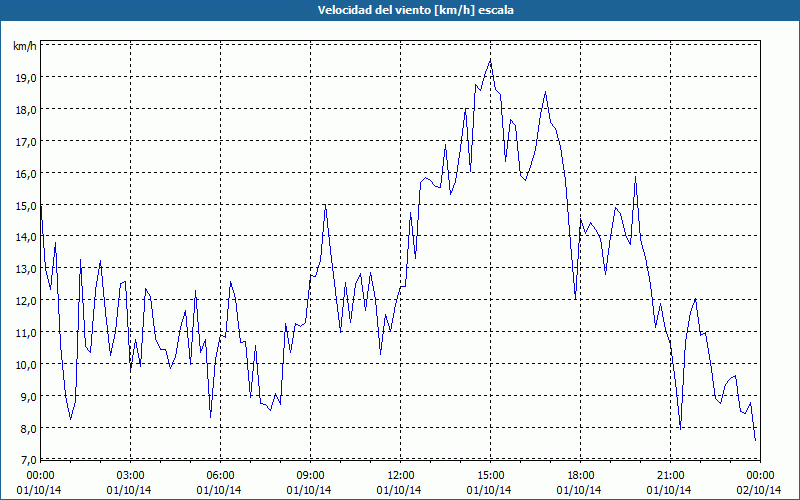800x500 pixels.
Task: Select the '17,0' y-axis label
Action: click(26, 142)
